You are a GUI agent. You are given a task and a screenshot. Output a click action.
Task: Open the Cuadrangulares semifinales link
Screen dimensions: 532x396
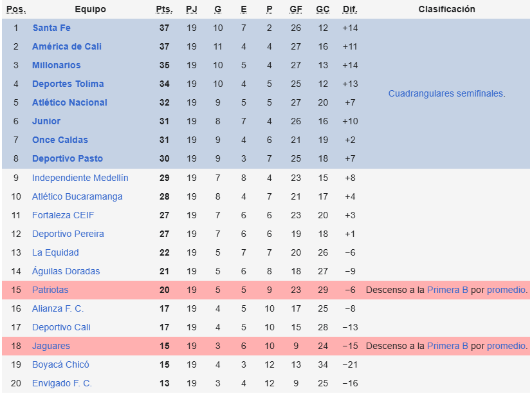pos(447,94)
